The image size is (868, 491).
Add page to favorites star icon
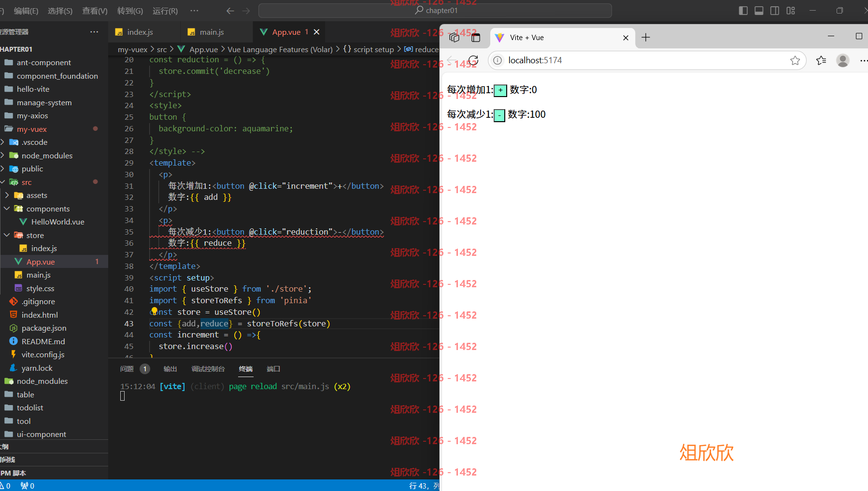[795, 60]
